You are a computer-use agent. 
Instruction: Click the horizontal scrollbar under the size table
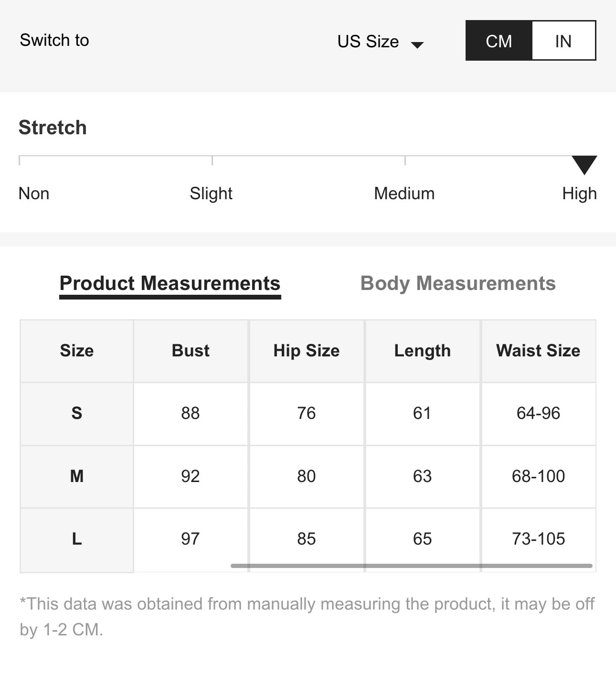[x=411, y=566]
